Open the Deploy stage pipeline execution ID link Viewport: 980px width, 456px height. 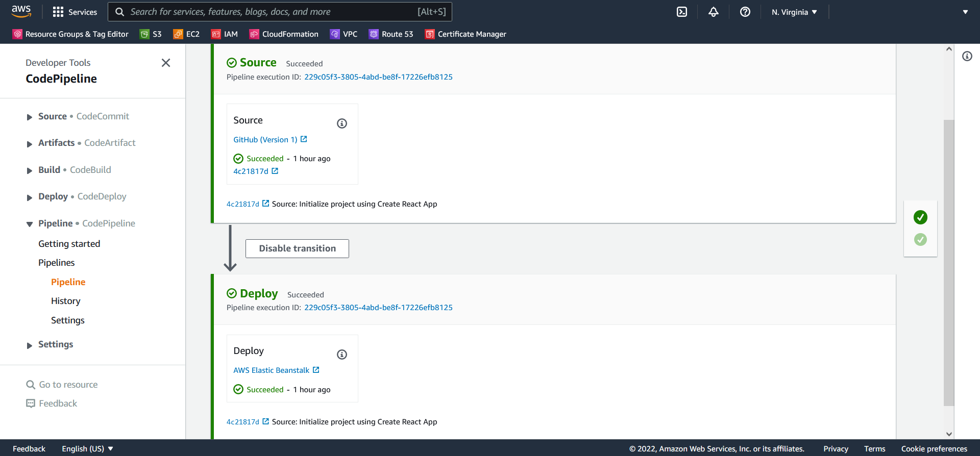pos(378,308)
